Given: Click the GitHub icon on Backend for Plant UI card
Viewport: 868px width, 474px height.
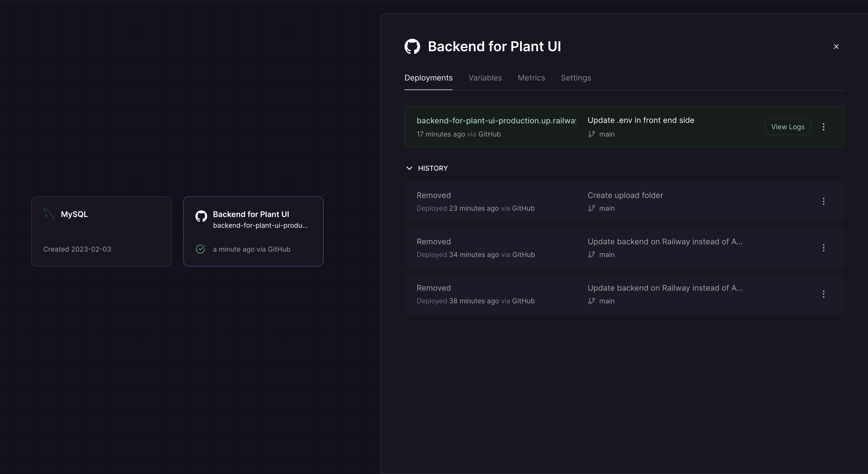Looking at the screenshot, I should click(201, 216).
